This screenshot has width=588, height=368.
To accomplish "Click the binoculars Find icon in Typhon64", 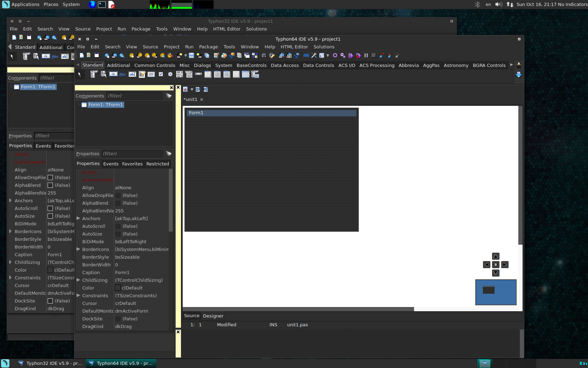I will coord(264,55).
